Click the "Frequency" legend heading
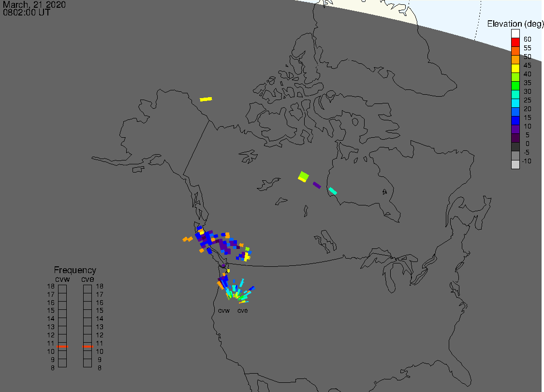Viewport: 544px width, 392px height. pos(75,270)
